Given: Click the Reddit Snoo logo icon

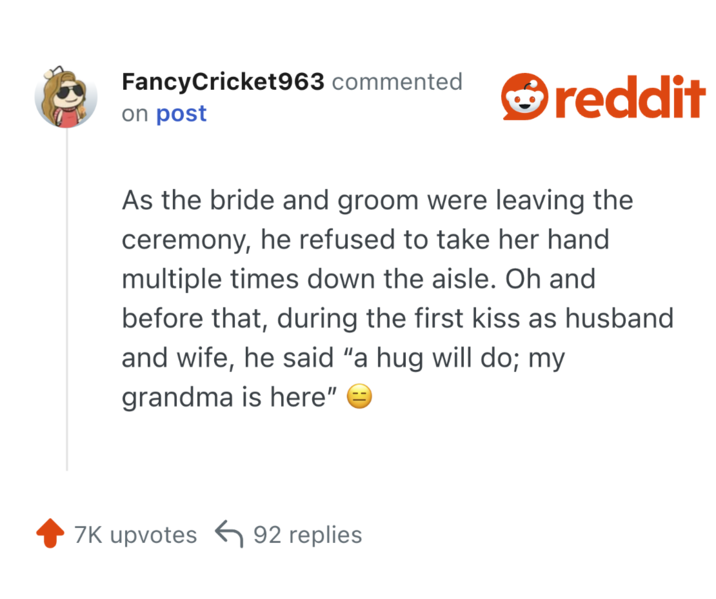Looking at the screenshot, I should point(523,97).
